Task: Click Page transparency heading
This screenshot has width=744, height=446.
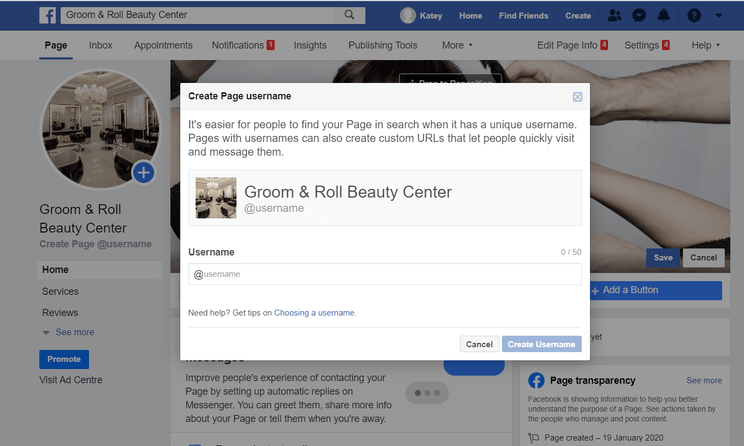Action: pos(592,381)
